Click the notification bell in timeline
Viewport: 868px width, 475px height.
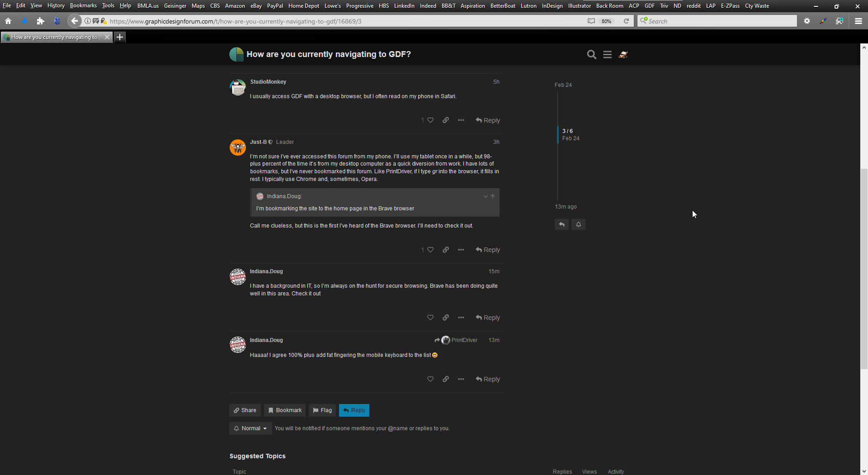pyautogui.click(x=578, y=224)
